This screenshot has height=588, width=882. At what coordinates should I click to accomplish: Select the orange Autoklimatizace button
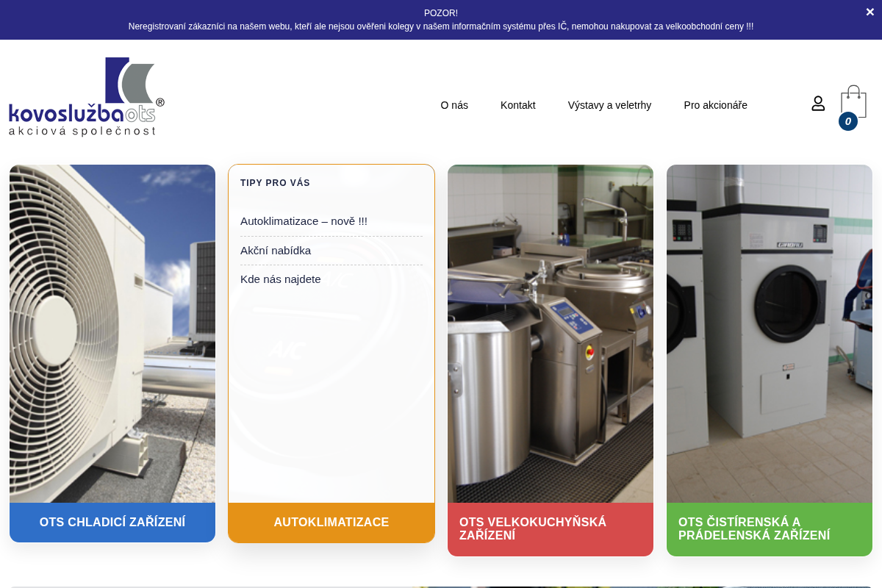pyautogui.click(x=331, y=523)
